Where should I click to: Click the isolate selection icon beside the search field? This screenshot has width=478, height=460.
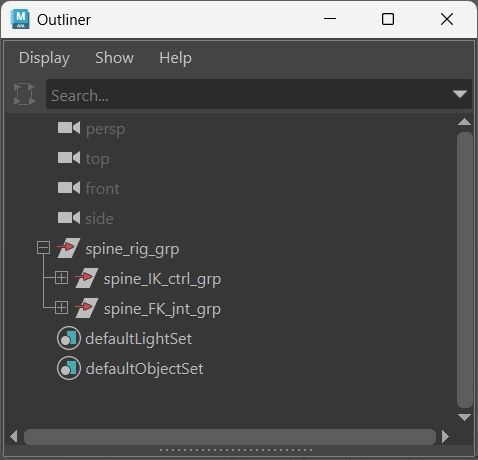pyautogui.click(x=24, y=94)
